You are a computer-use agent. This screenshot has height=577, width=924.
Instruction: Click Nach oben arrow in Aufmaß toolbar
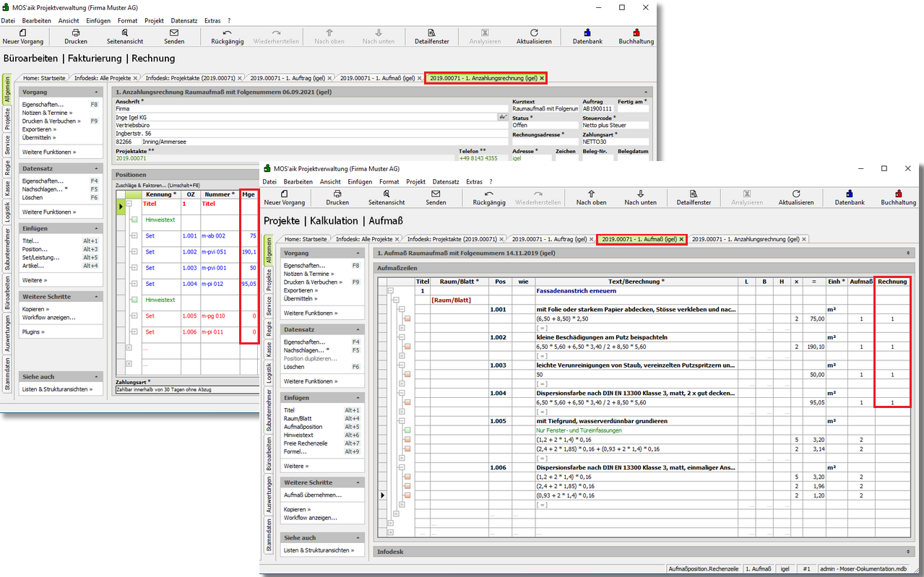click(x=591, y=194)
